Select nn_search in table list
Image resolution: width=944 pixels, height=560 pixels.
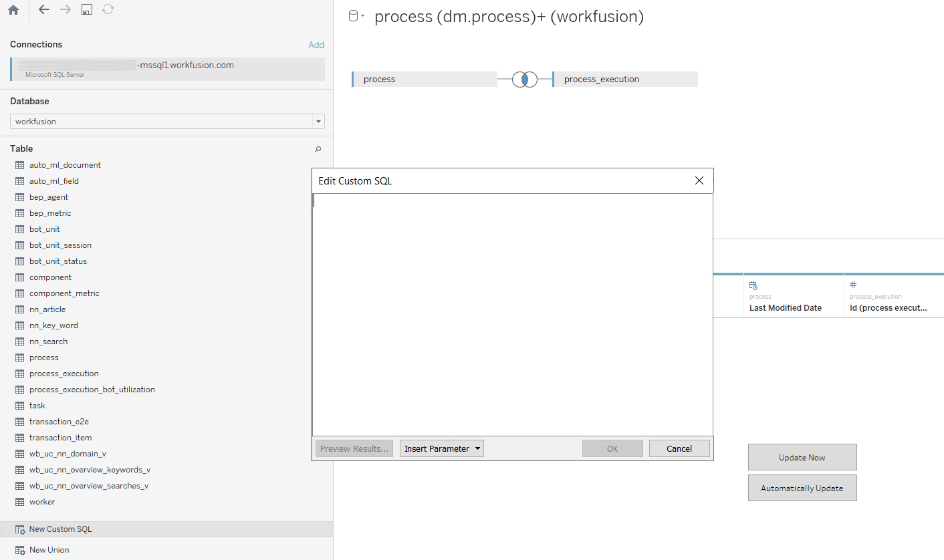coord(48,341)
